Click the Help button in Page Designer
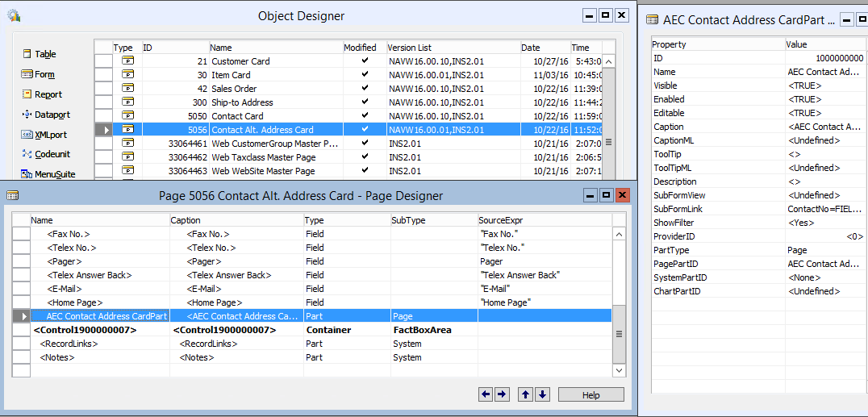Viewport: 868px width, 417px height. tap(590, 394)
